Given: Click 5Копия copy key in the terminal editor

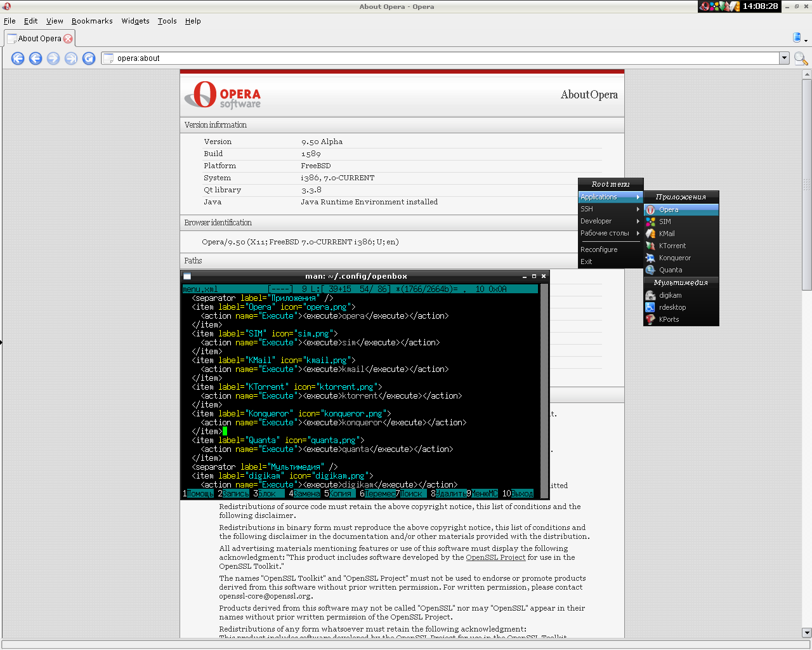Looking at the screenshot, I should (x=341, y=494).
